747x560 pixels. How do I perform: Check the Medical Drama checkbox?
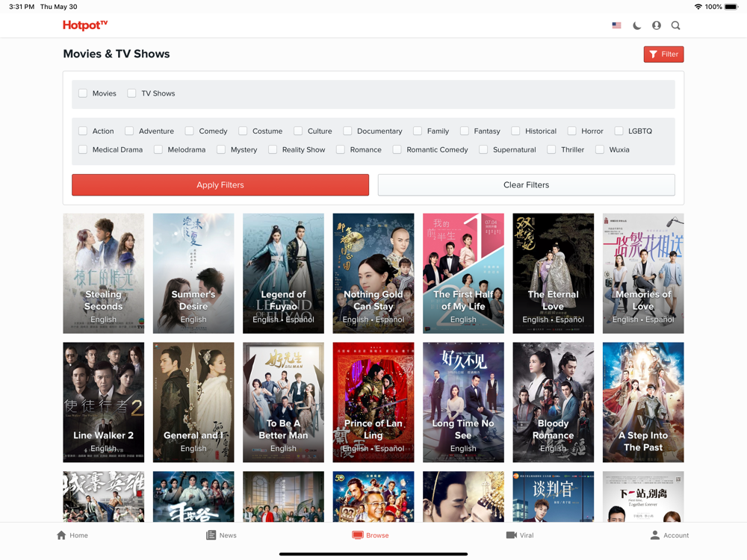83,149
